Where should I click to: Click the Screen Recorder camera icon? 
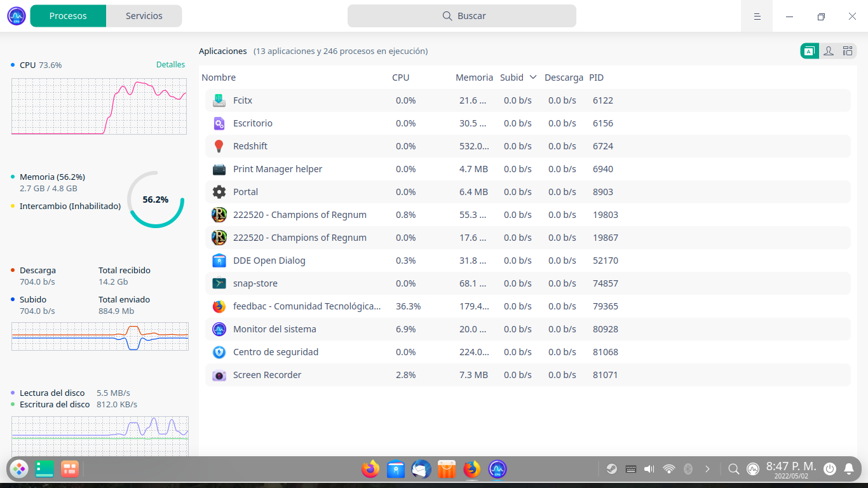(219, 375)
